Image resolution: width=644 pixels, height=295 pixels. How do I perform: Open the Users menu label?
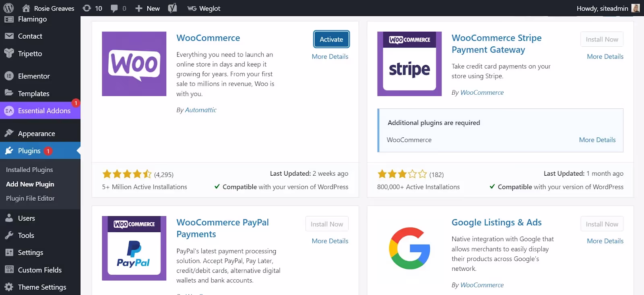point(27,218)
